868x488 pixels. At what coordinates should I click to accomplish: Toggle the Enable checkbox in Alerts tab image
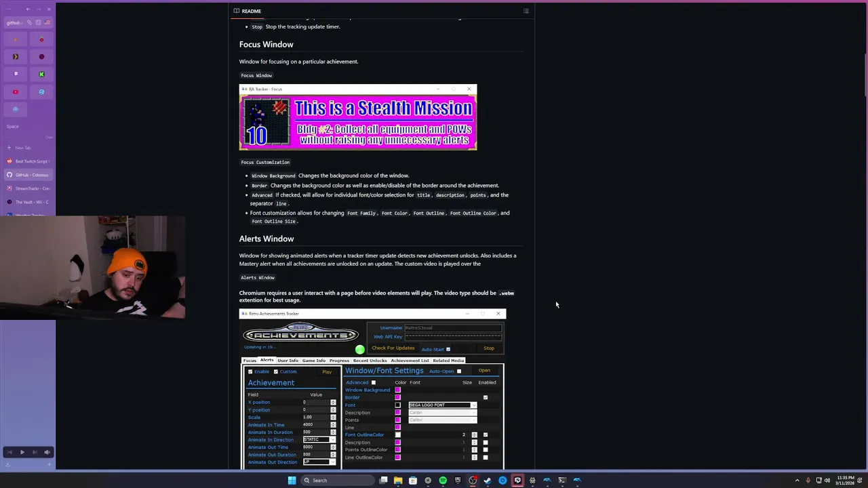tap(250, 371)
